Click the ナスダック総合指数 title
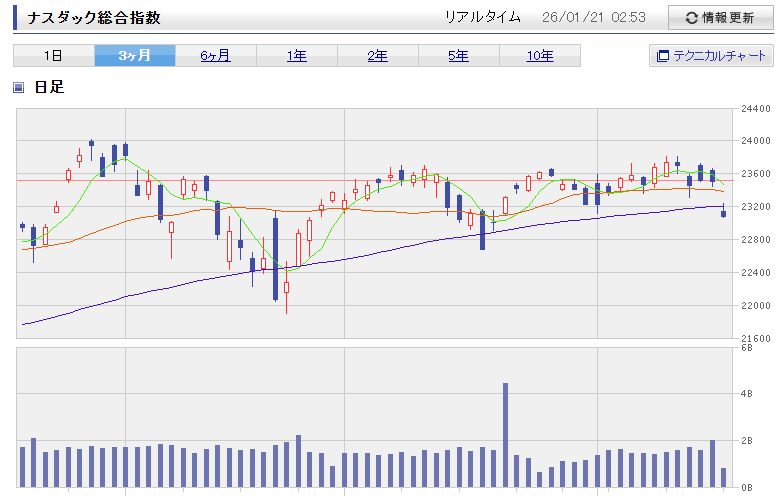The height and width of the screenshot is (496, 780). coord(92,18)
